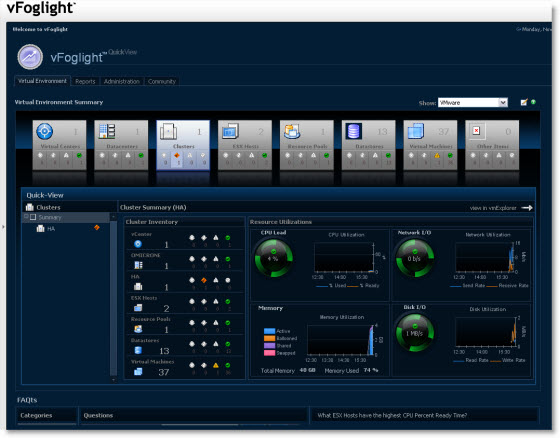560x438 pixels.
Task: Click the blue Active memory legend swatch
Action: (269, 331)
